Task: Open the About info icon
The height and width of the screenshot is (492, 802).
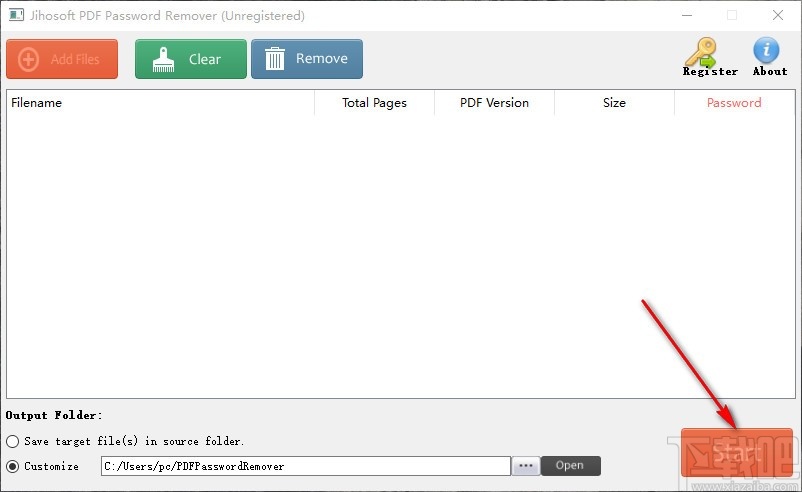Action: click(x=770, y=57)
